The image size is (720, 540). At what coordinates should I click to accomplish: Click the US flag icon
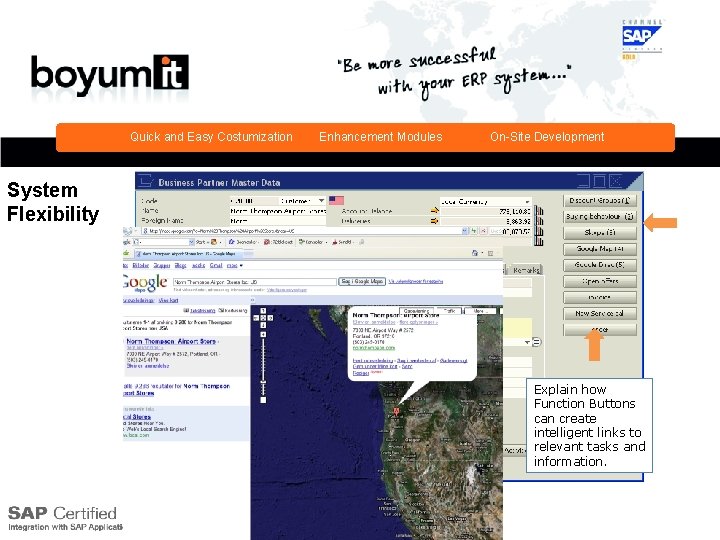336,201
